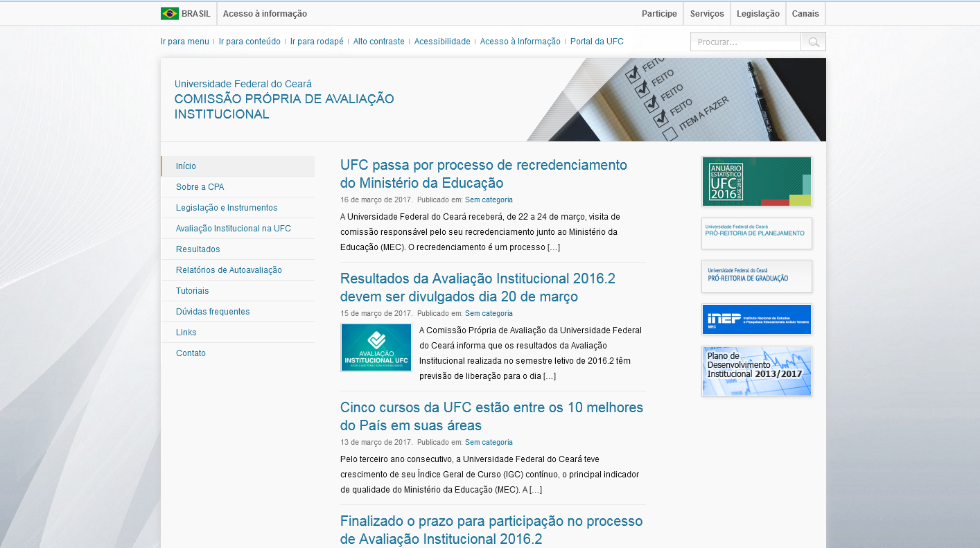The width and height of the screenshot is (980, 548).
Task: Click the date text 13 de março de 2017
Action: (x=376, y=442)
